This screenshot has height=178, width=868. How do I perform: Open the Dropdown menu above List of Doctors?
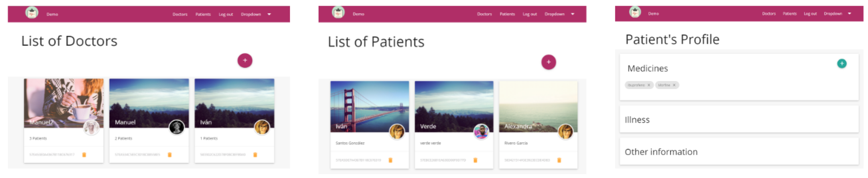point(255,14)
